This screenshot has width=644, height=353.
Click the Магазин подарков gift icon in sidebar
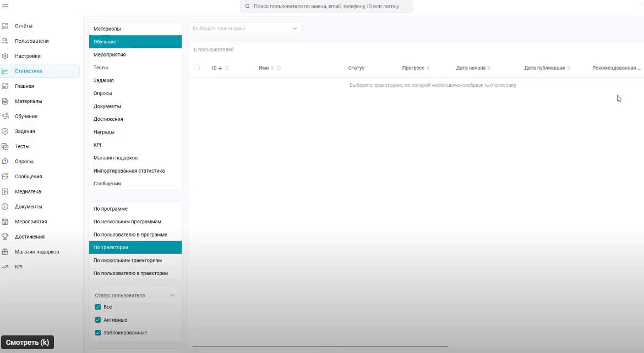click(x=5, y=252)
